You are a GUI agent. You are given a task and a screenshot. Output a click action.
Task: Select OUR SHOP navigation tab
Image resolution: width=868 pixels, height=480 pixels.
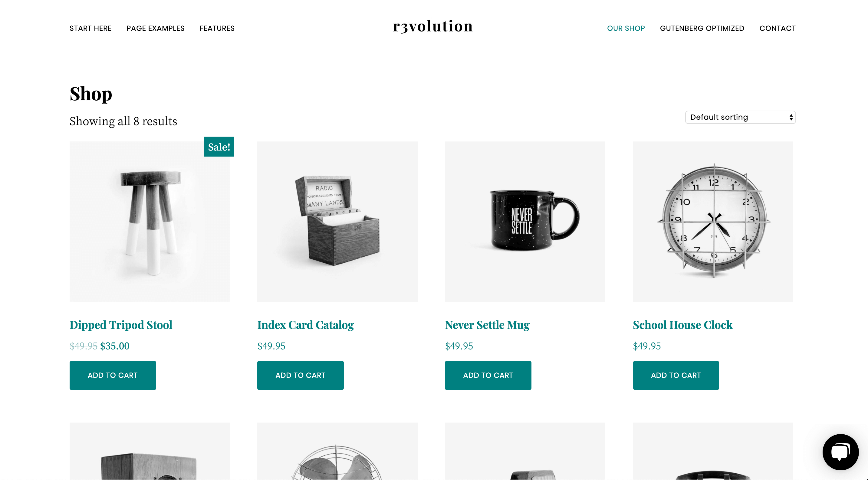[625, 28]
